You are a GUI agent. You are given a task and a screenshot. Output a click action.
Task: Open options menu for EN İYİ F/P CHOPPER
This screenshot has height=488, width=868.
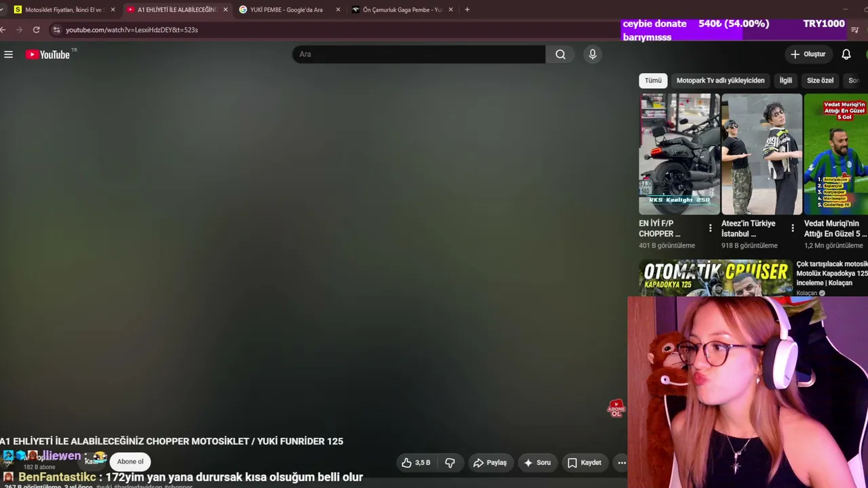tap(710, 228)
